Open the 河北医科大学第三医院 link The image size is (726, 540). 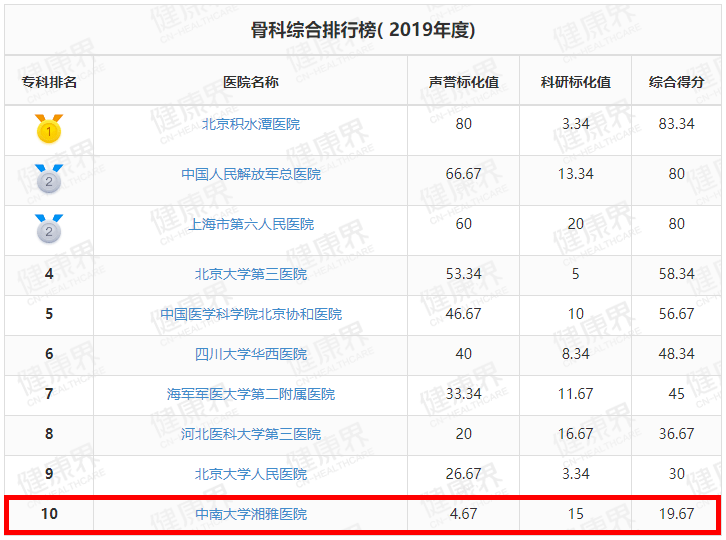[251, 434]
